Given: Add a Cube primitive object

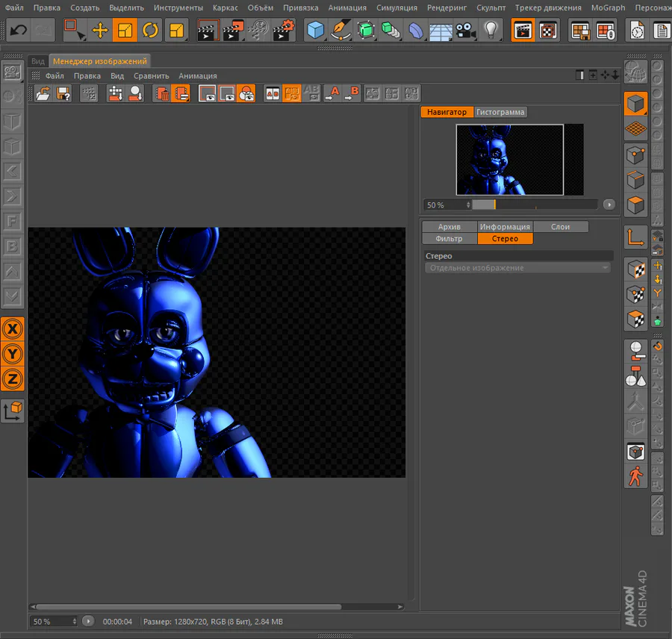Looking at the screenshot, I should 315,31.
